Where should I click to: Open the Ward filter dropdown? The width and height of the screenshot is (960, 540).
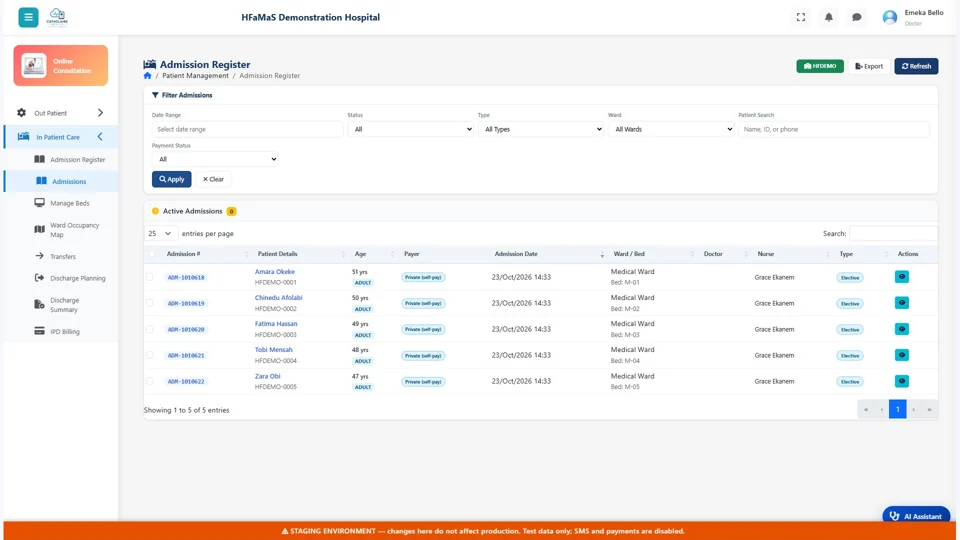click(x=671, y=129)
